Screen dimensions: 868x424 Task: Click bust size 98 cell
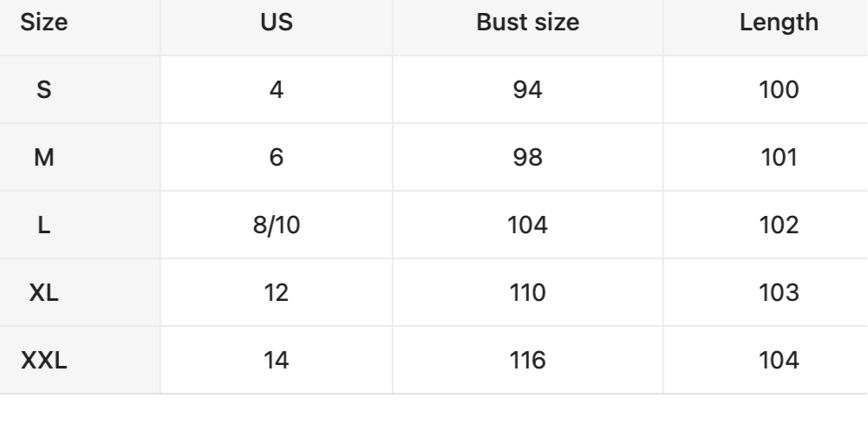tap(528, 159)
